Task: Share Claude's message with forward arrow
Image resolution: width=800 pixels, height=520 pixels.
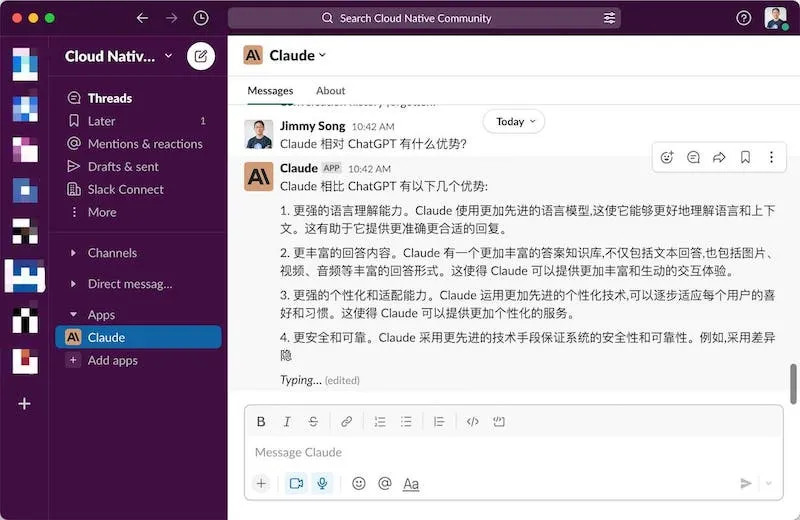Action: 719,157
